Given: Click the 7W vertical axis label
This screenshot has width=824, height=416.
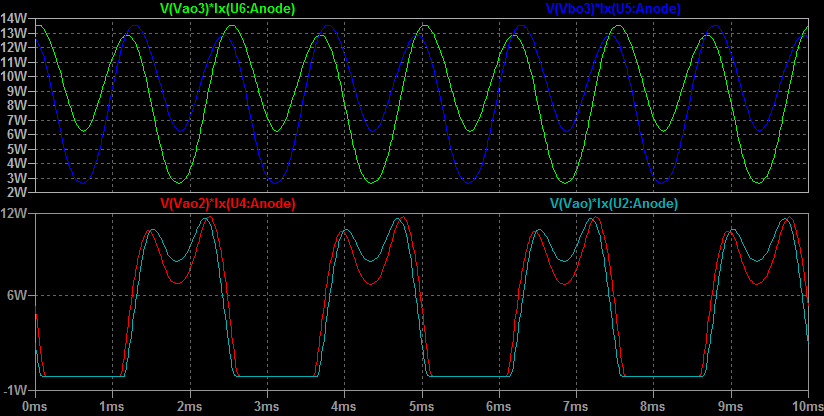Looking at the screenshot, I should point(17,120).
